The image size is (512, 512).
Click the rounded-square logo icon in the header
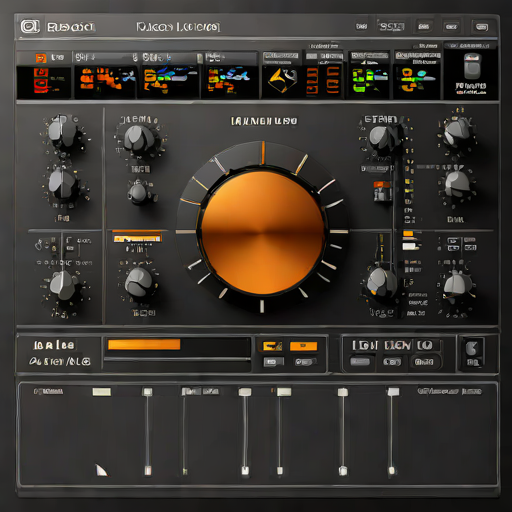click(30, 26)
